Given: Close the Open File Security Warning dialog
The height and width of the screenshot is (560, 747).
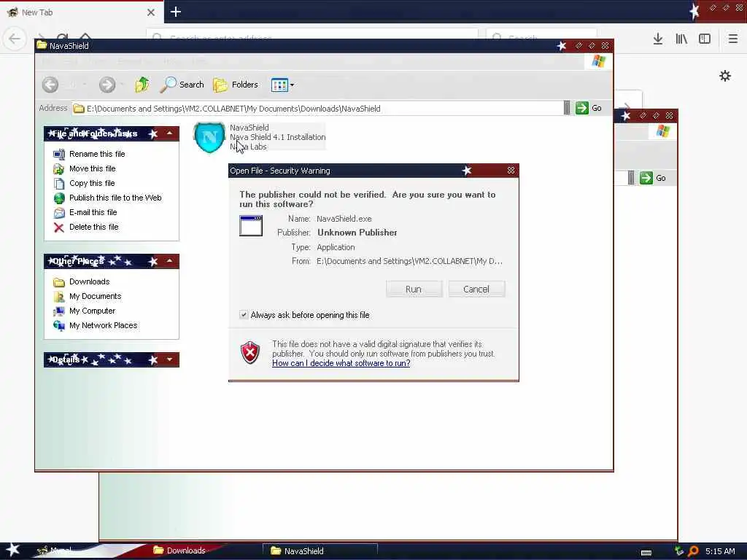Looking at the screenshot, I should pos(511,171).
